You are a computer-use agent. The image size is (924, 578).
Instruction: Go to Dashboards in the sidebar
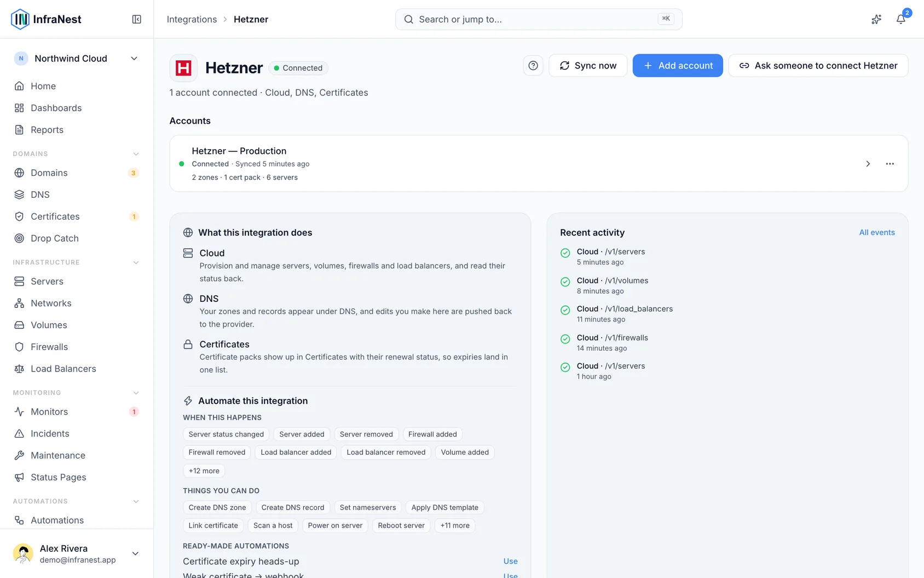[77, 108]
